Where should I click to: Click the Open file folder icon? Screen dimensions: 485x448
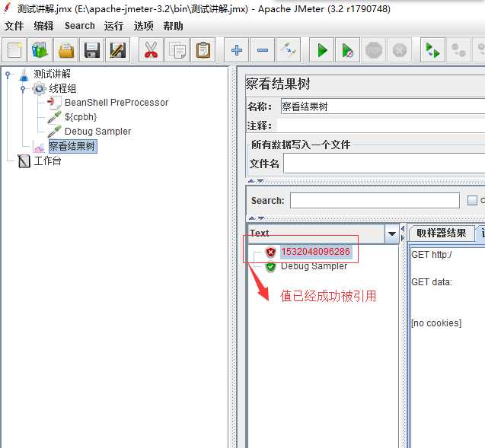click(66, 50)
